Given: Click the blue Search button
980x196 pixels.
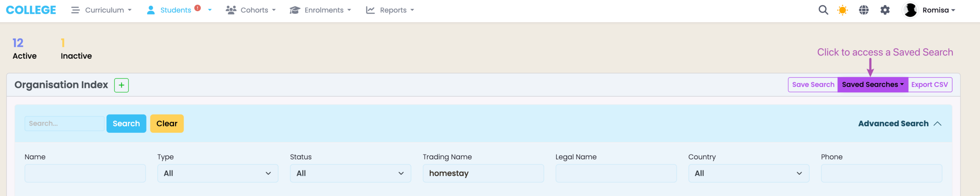Looking at the screenshot, I should pos(126,124).
